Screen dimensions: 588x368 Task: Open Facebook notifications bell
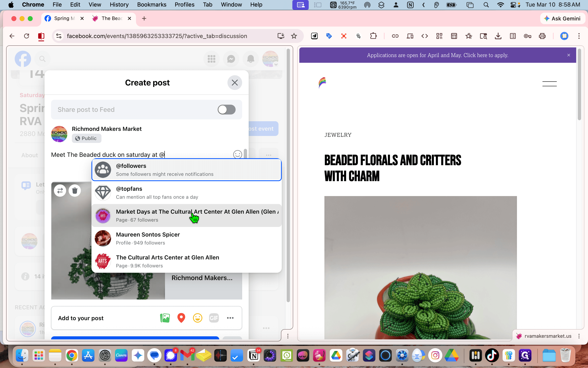coord(251,59)
